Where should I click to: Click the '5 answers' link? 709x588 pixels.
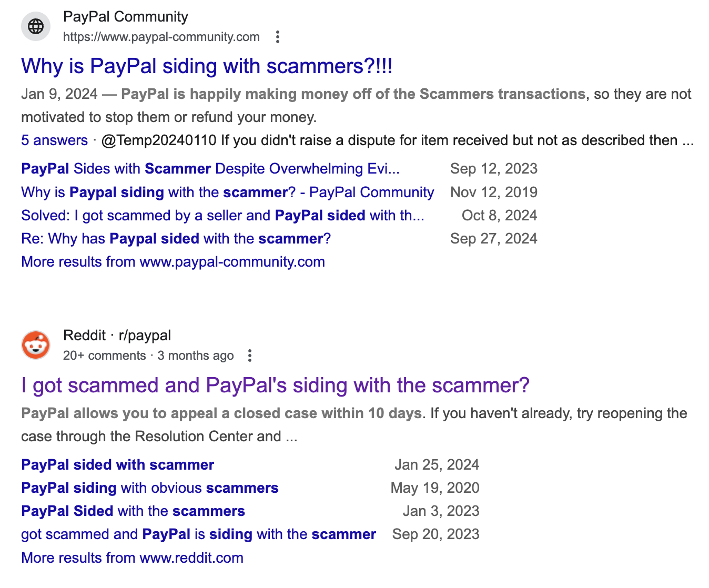click(x=54, y=140)
